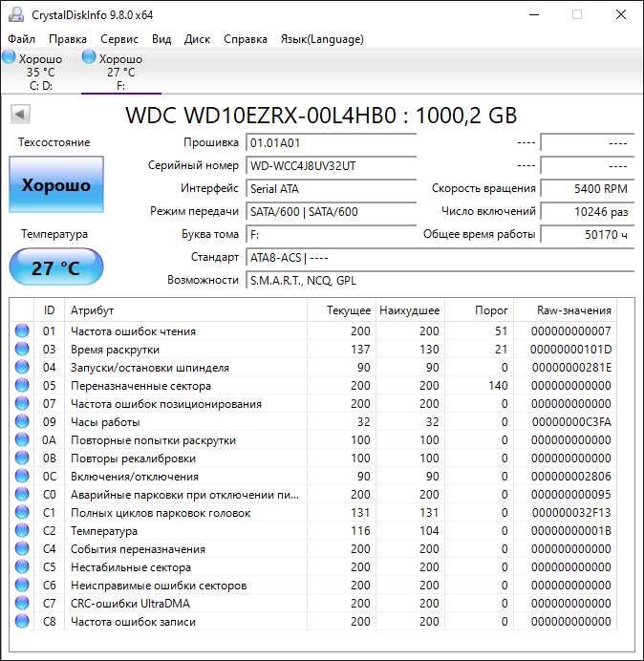Select row Время раскрутки
This screenshot has width=644, height=661.
pos(313,349)
